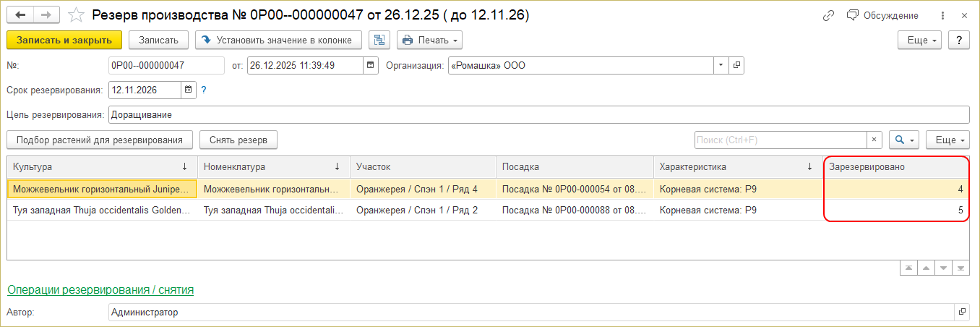Clear the table search field
This screenshot has width=980, height=327.
coord(874,140)
